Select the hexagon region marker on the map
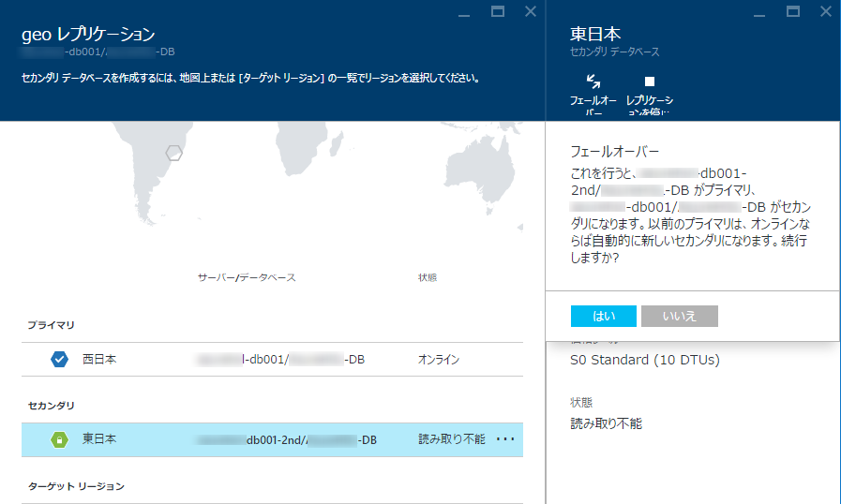The width and height of the screenshot is (841, 504). (x=173, y=152)
